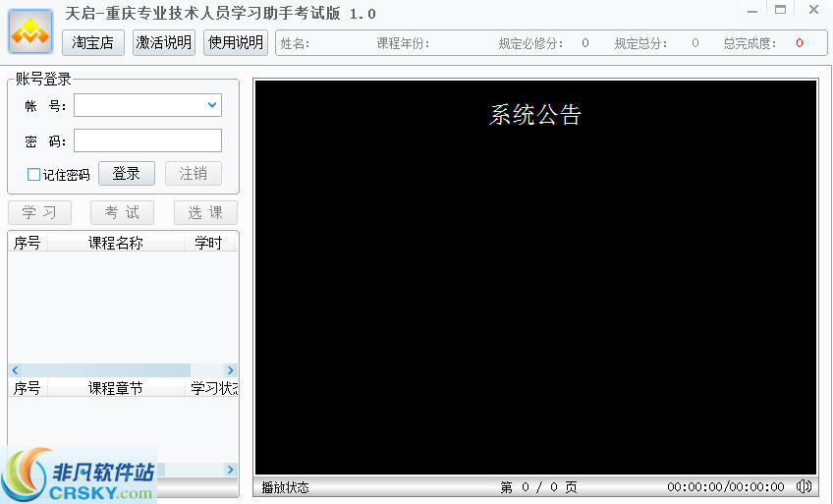Open 使用说明 help
The image size is (833, 504).
236,42
